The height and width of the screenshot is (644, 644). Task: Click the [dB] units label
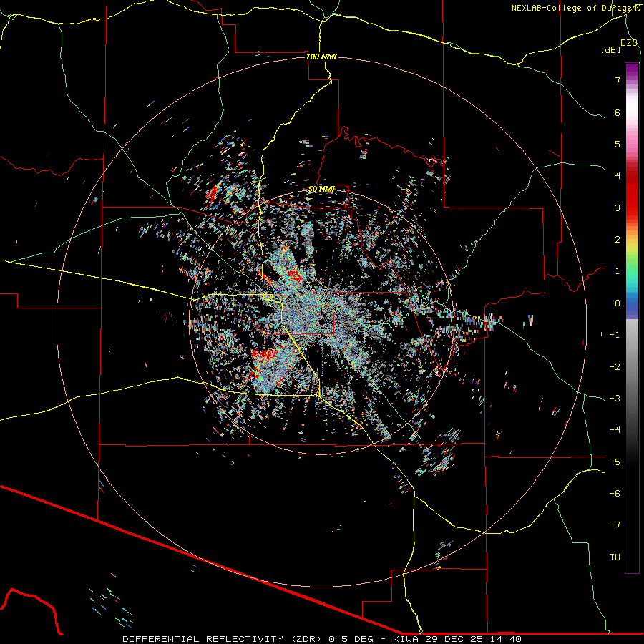(610, 49)
